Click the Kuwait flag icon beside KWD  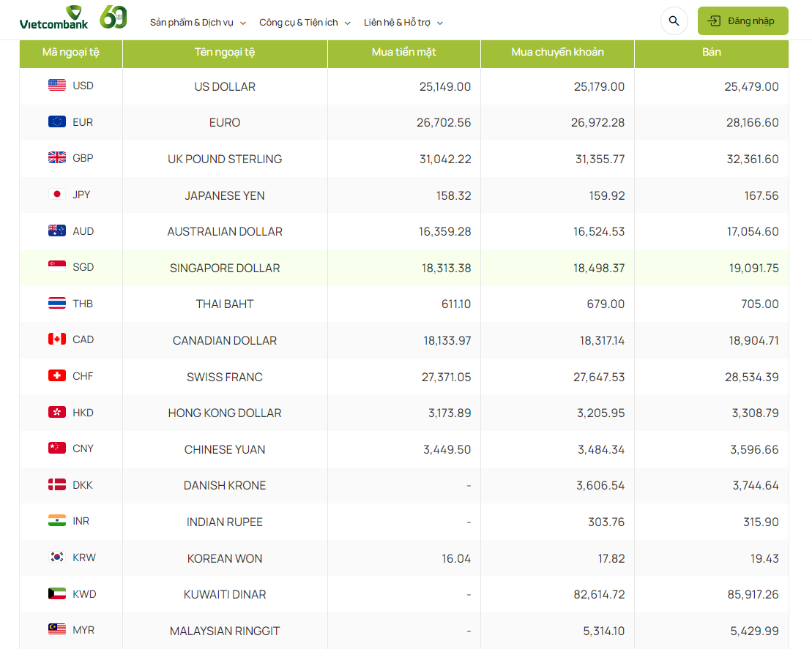[57, 593]
